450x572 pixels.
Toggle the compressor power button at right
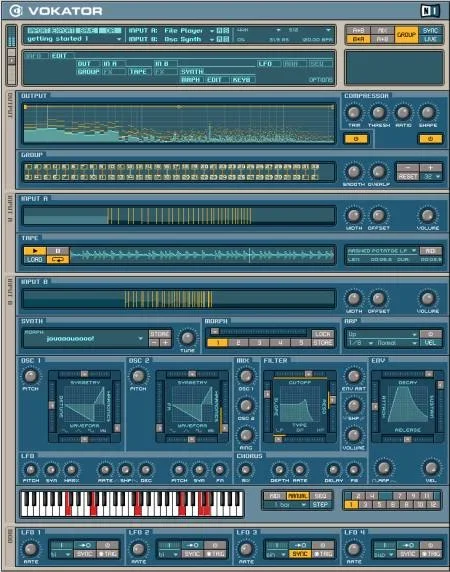430,139
